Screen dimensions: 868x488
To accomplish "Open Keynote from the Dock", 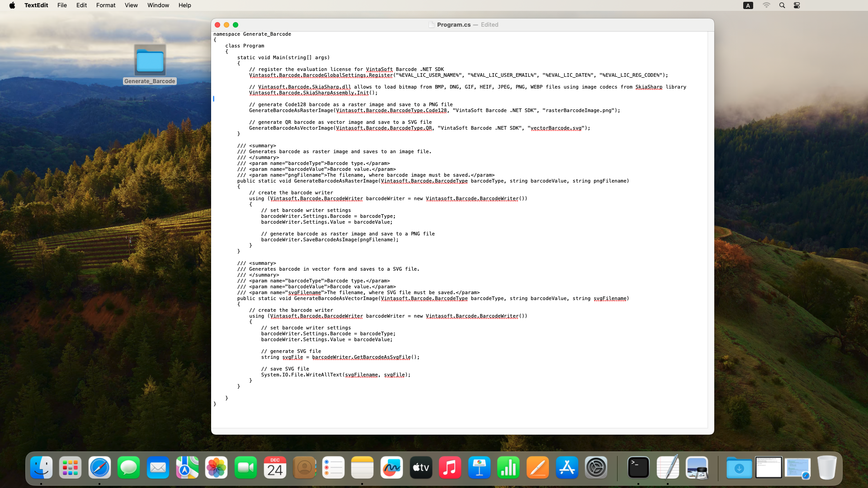I will pos(479,468).
